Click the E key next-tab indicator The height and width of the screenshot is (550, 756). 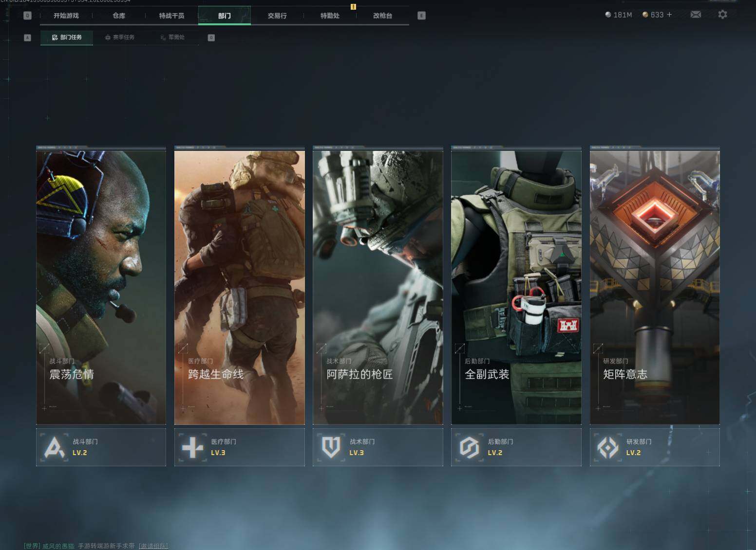coord(421,16)
